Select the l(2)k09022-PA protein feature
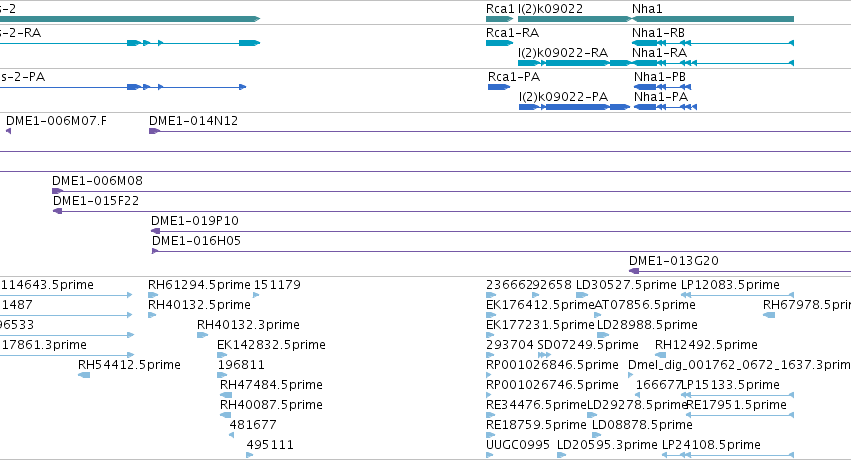This screenshot has height=460, width=851. point(574,107)
